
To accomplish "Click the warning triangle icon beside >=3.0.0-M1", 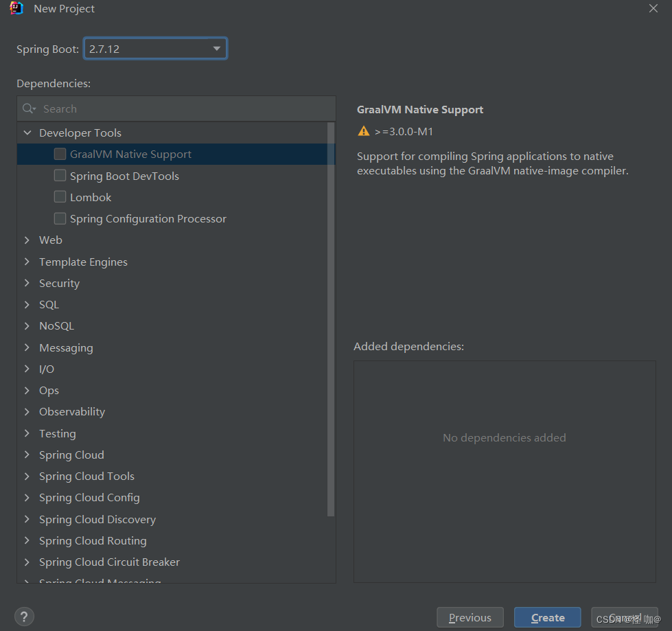I will point(363,131).
